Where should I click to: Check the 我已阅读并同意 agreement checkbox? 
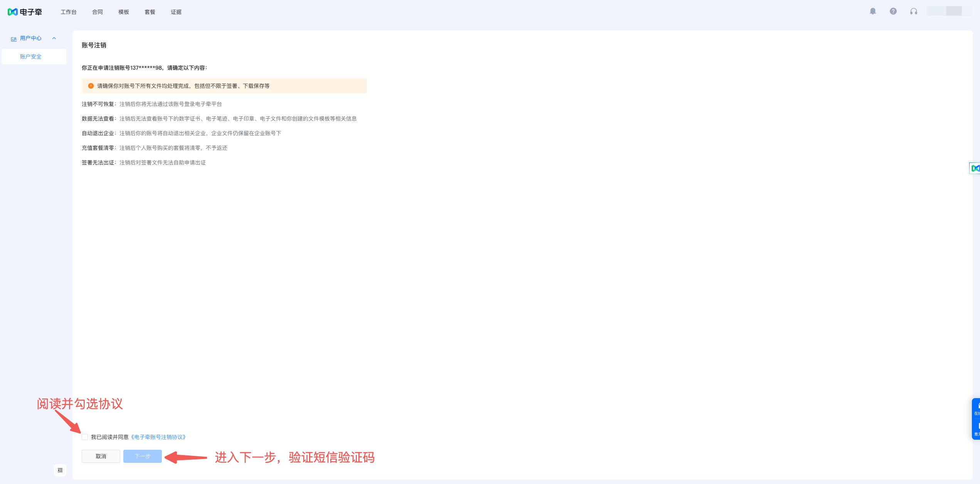click(85, 437)
